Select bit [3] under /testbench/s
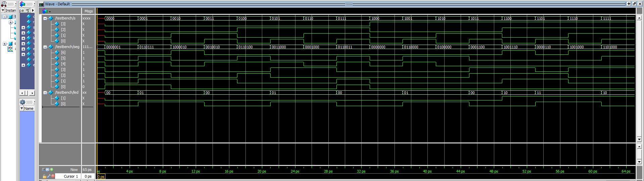 point(63,24)
